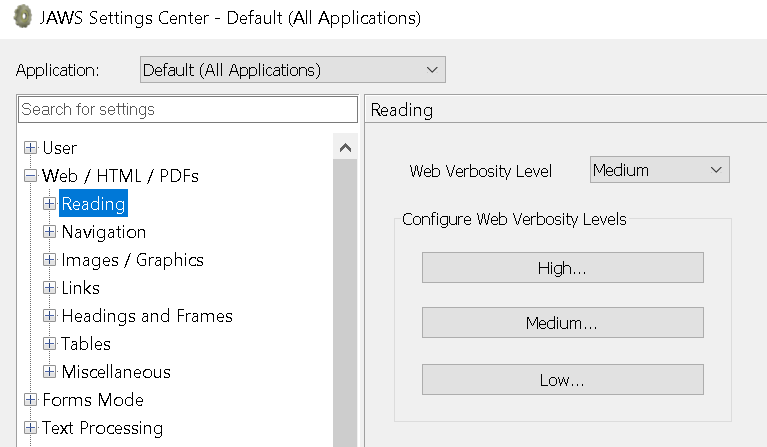Click the Low... verbosity button
Viewport: 767px width, 447px height.
click(x=562, y=380)
